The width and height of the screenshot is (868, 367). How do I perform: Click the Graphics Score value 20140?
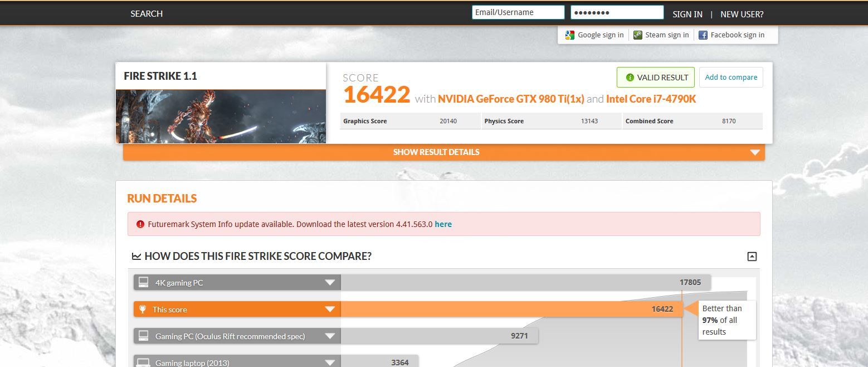[448, 121]
